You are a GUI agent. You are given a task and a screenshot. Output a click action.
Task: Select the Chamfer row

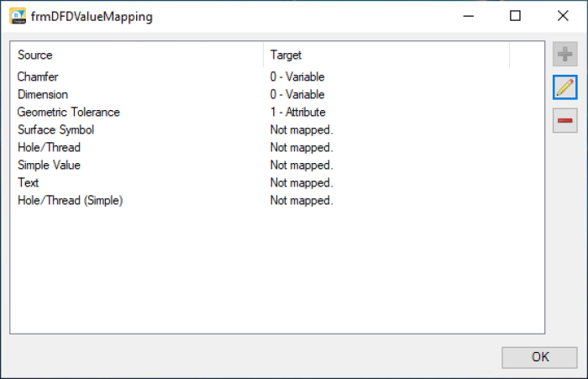click(38, 76)
